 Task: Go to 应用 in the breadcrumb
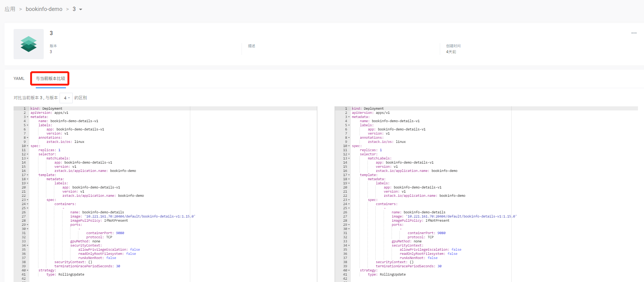10,9
